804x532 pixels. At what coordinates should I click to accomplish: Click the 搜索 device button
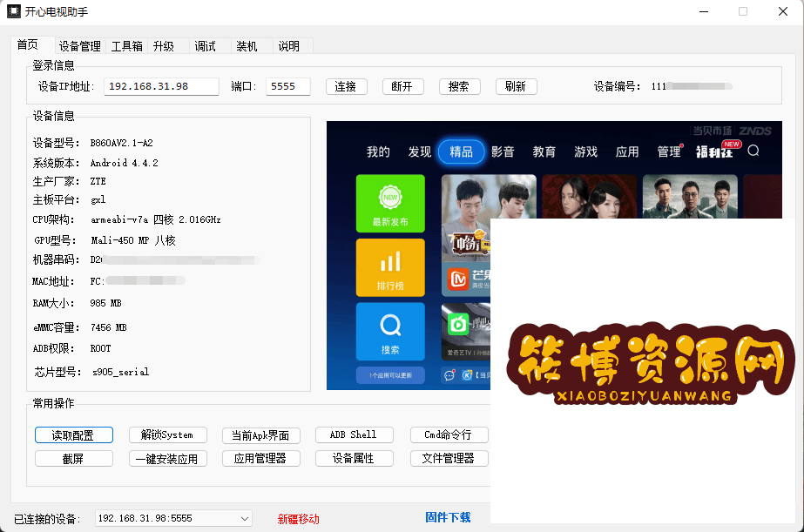459,86
